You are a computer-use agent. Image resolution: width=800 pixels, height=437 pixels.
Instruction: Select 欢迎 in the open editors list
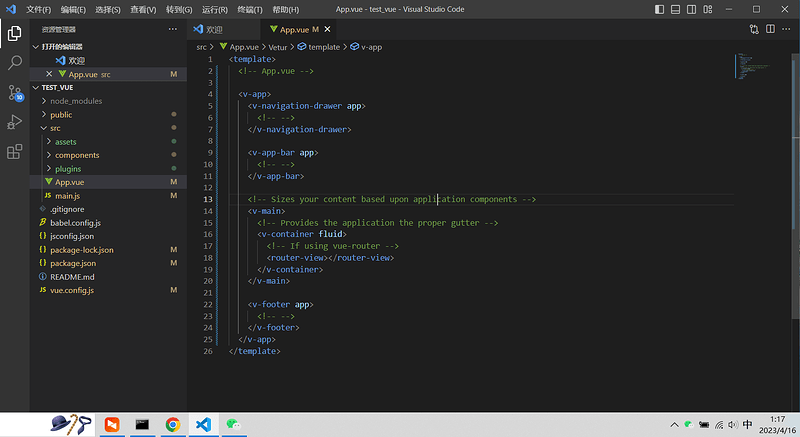click(x=77, y=61)
